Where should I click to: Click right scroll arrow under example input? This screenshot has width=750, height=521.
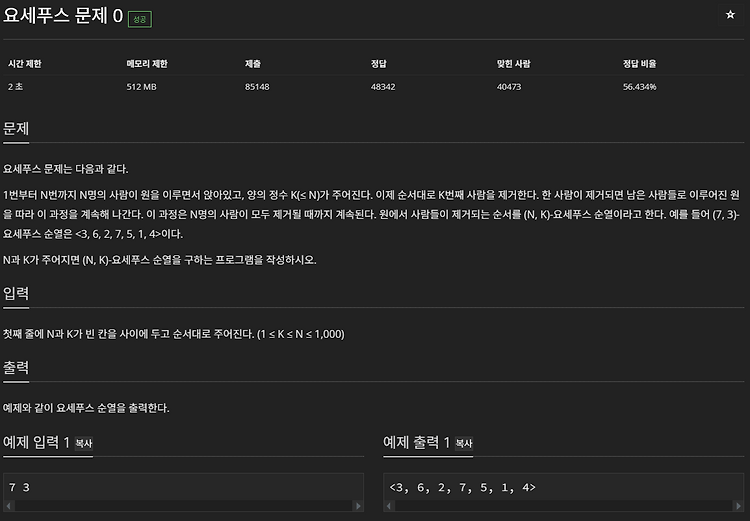coord(358,506)
